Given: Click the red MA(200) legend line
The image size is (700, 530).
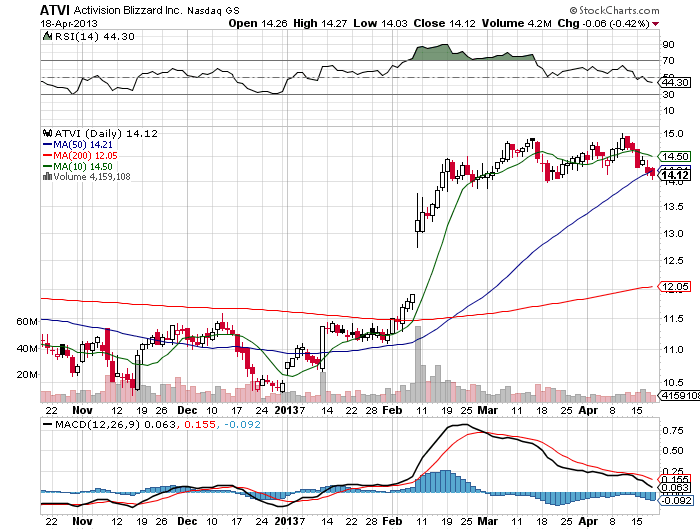Looking at the screenshot, I should (47, 155).
